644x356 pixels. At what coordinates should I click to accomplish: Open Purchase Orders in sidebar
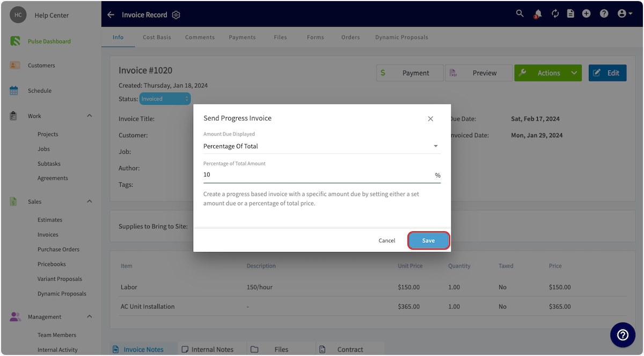click(58, 249)
